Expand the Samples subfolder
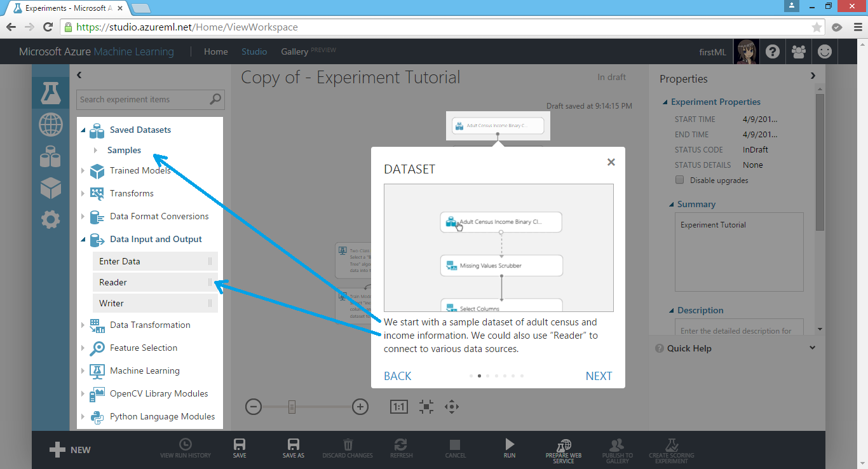868x469 pixels. pyautogui.click(x=95, y=151)
